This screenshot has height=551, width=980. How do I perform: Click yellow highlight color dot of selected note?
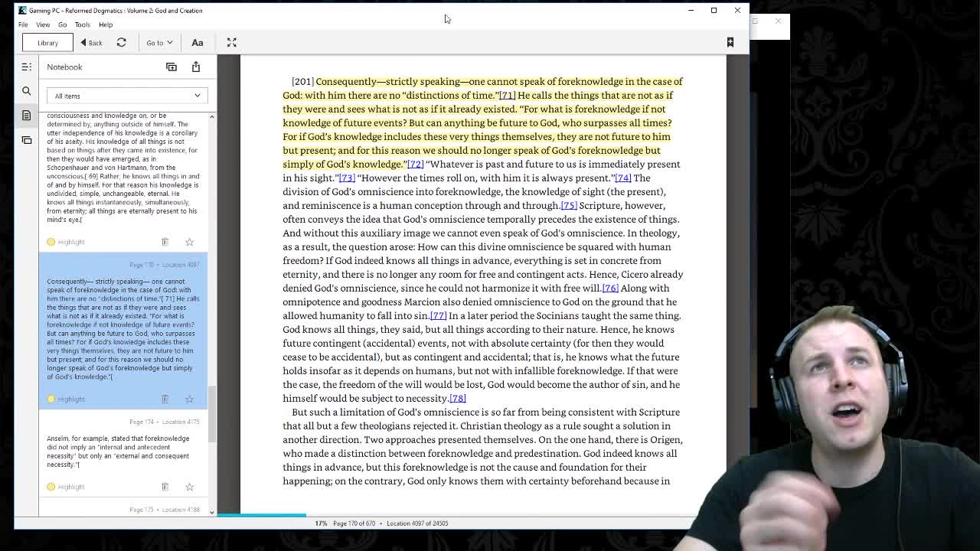coord(51,399)
